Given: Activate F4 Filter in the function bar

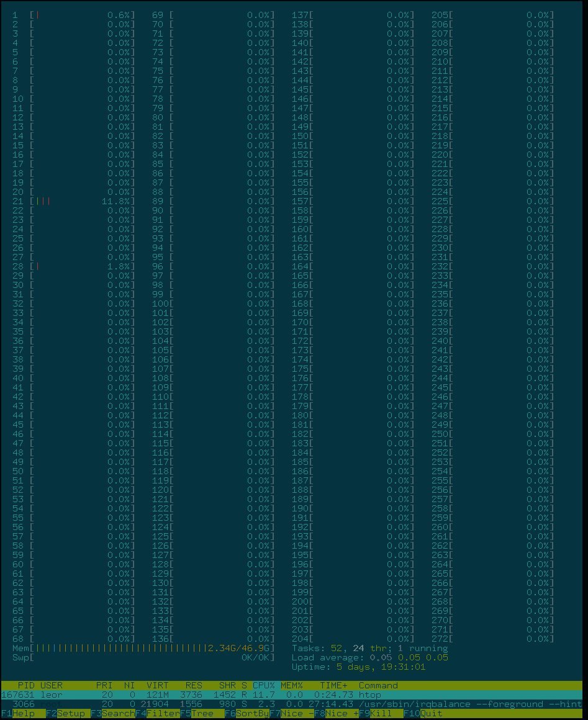Looking at the screenshot, I should [x=157, y=714].
